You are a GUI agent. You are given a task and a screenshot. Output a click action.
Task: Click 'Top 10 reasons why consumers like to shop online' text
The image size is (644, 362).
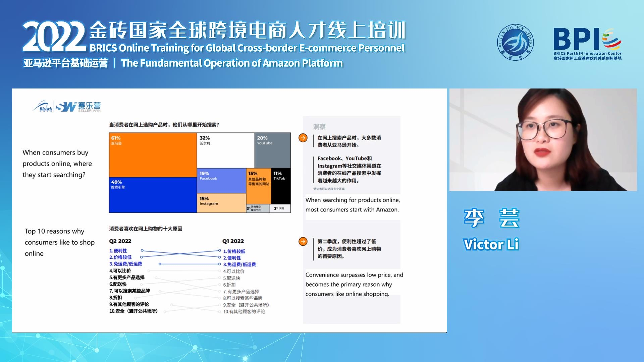tap(59, 242)
